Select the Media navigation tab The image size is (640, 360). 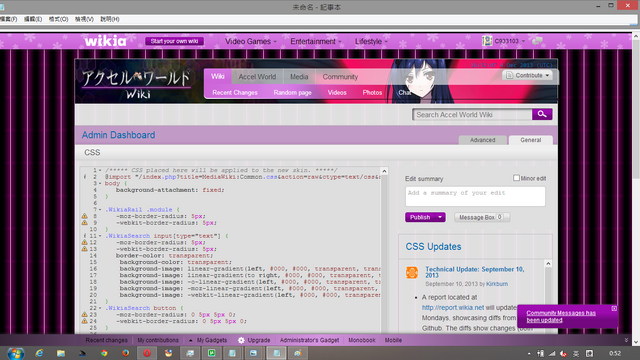tap(299, 76)
